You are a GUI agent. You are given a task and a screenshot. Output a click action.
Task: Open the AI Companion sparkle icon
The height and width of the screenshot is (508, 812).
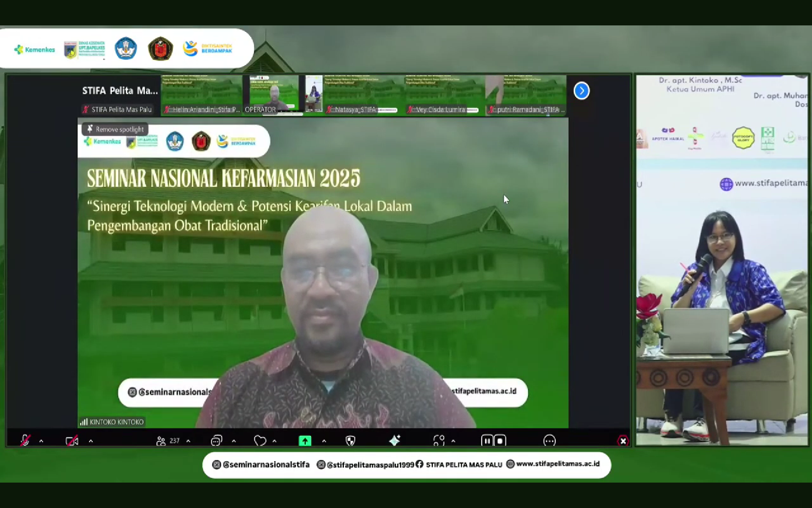tap(395, 441)
